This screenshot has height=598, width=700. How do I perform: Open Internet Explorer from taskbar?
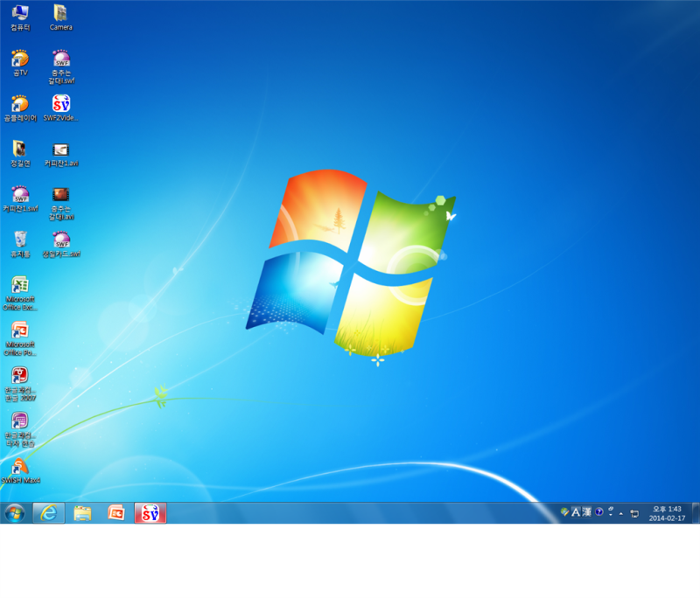49,513
